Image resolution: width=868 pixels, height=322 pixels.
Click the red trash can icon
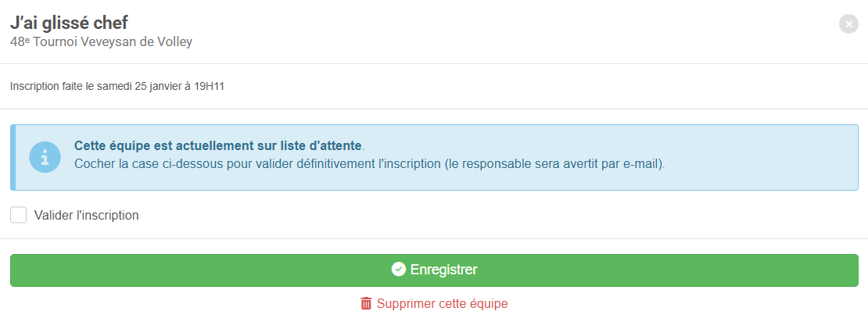(366, 303)
